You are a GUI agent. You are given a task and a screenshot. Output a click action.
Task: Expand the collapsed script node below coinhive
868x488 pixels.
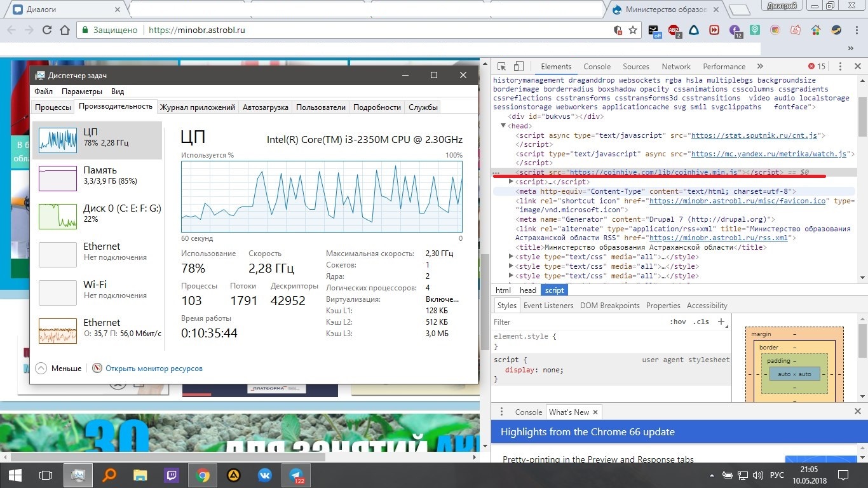click(512, 182)
